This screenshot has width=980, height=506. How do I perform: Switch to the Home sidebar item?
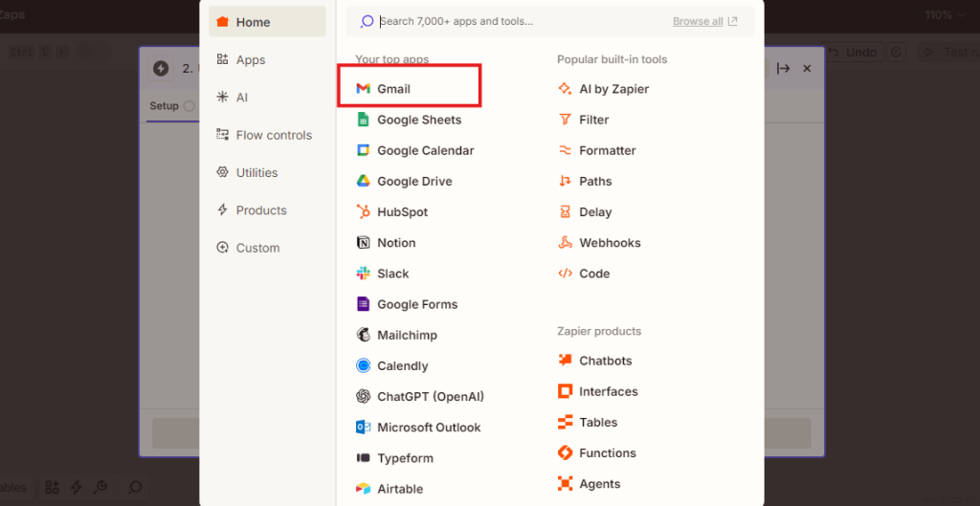[x=268, y=22]
